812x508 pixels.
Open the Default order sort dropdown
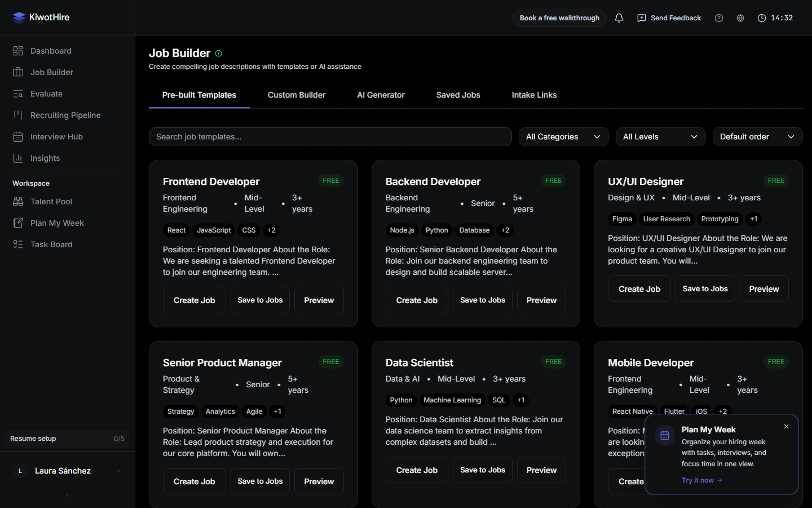click(757, 137)
